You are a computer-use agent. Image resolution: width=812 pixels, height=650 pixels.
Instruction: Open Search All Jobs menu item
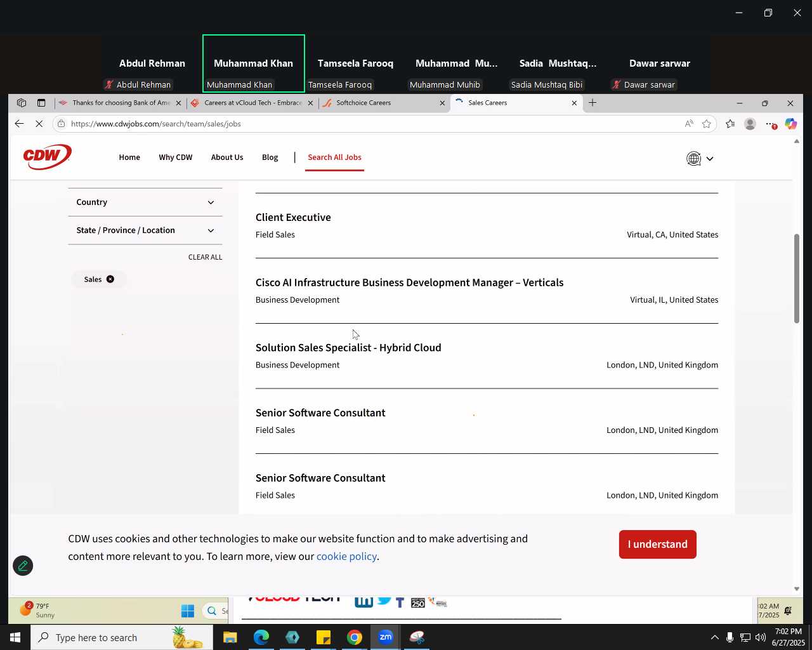tap(335, 157)
